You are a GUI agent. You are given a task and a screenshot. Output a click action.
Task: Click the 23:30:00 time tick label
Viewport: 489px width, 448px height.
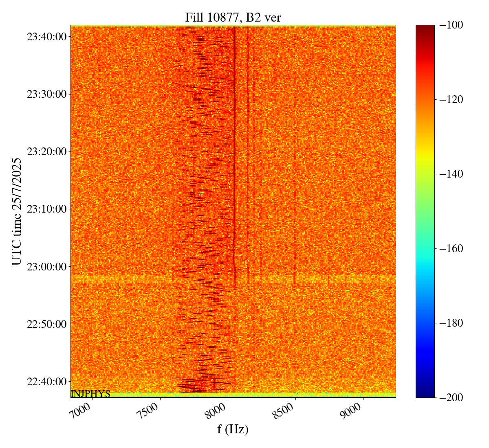[x=46, y=94]
